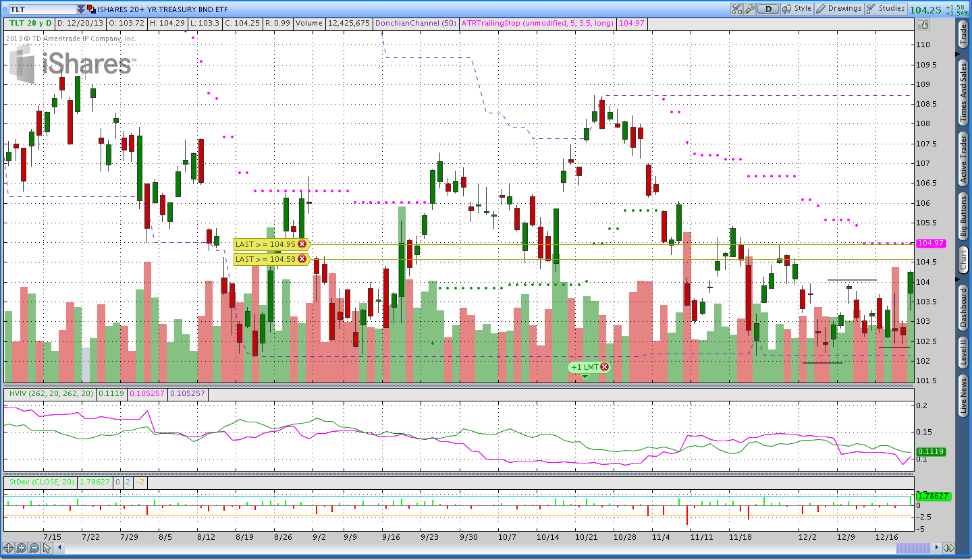This screenshot has width=972, height=560.
Task: Open the Level II side tab
Action: [x=963, y=354]
